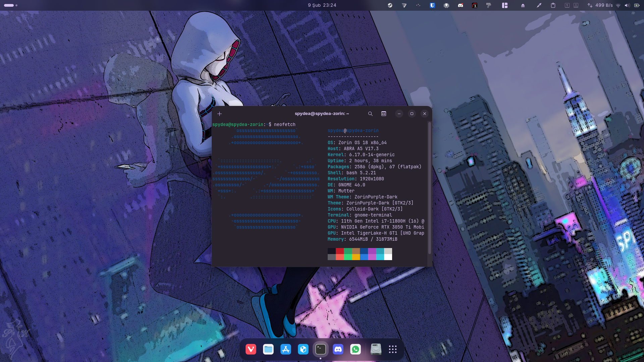
Task: Activate the color picker eyedropper icon
Action: point(539,5)
